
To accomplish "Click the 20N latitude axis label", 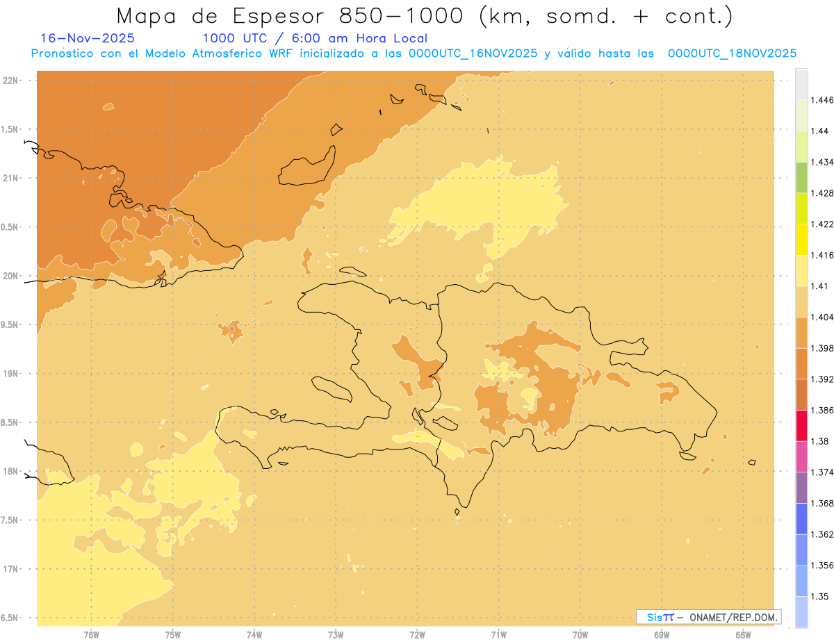I will click(x=10, y=276).
